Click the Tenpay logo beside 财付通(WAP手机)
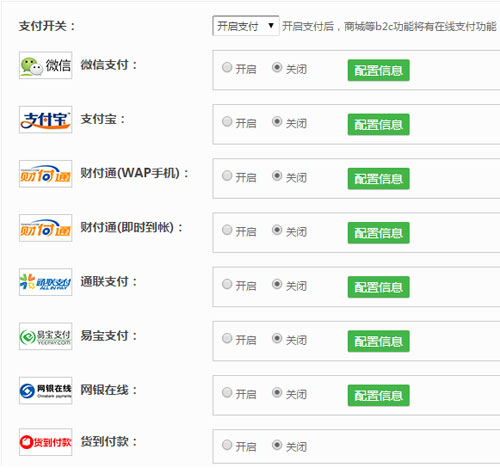500x474 pixels. (45, 174)
